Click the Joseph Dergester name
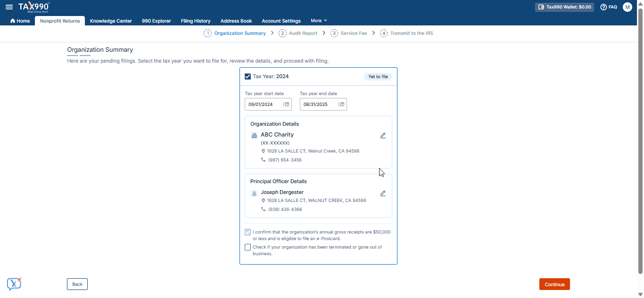Viewport: 644px width, 298px height. point(282,192)
